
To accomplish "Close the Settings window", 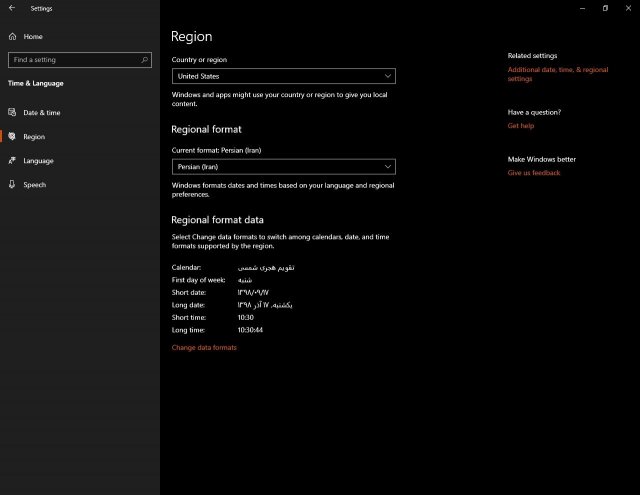I will [x=628, y=8].
